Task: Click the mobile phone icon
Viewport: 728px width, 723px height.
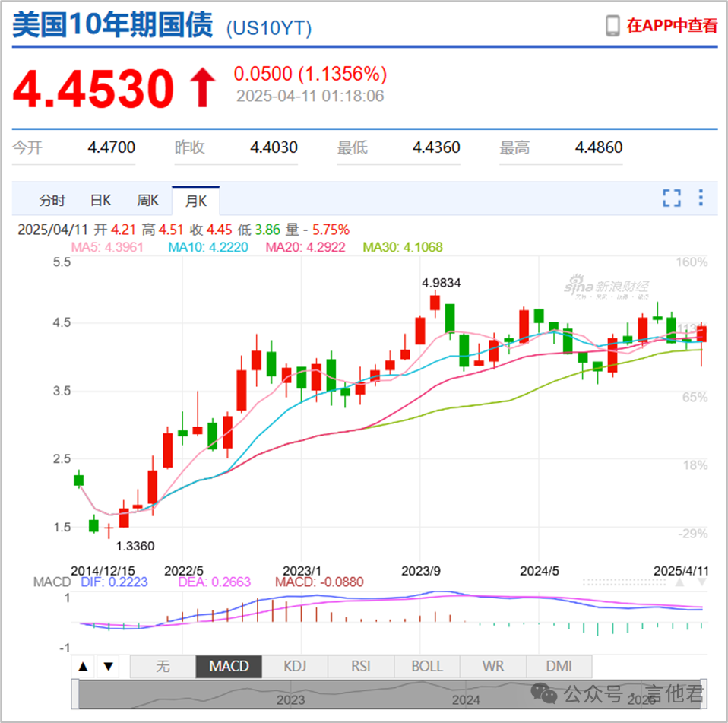Action: [612, 25]
